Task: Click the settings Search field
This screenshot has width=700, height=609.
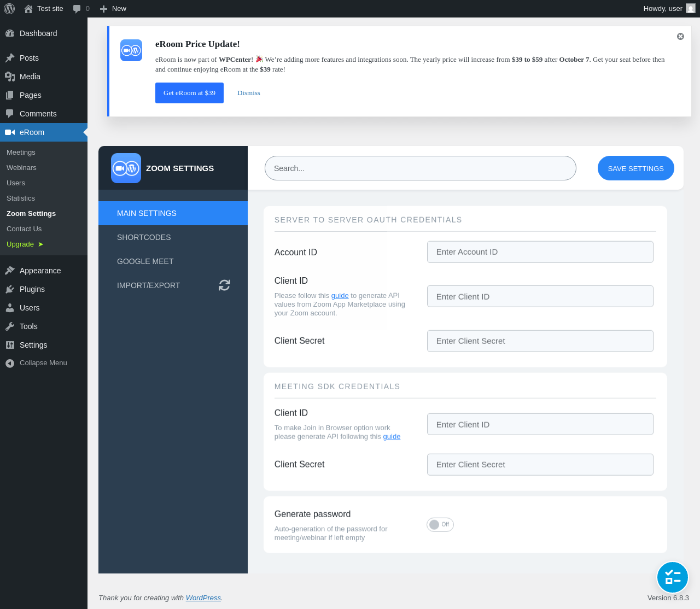Action: pos(421,168)
